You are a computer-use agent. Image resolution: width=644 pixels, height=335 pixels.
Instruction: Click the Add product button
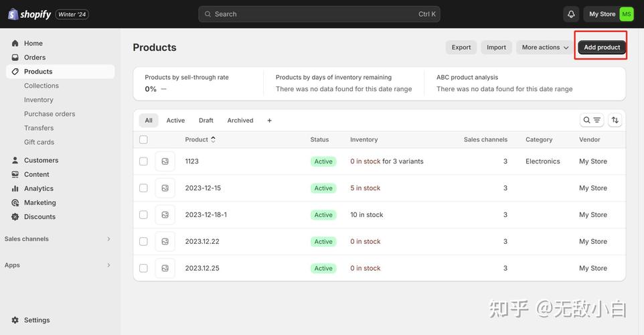tap(602, 48)
